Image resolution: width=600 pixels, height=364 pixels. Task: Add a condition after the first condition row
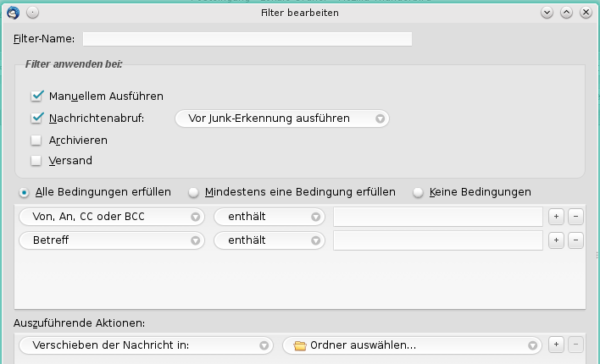pos(556,217)
